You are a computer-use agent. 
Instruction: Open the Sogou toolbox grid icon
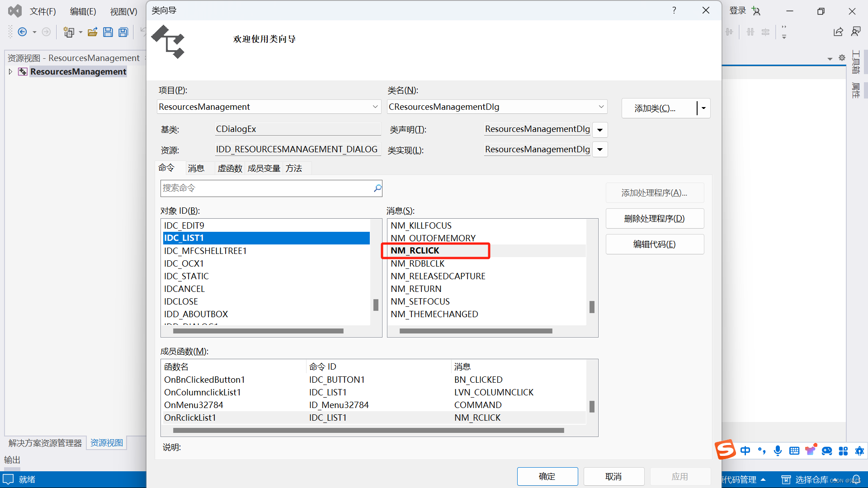click(843, 450)
